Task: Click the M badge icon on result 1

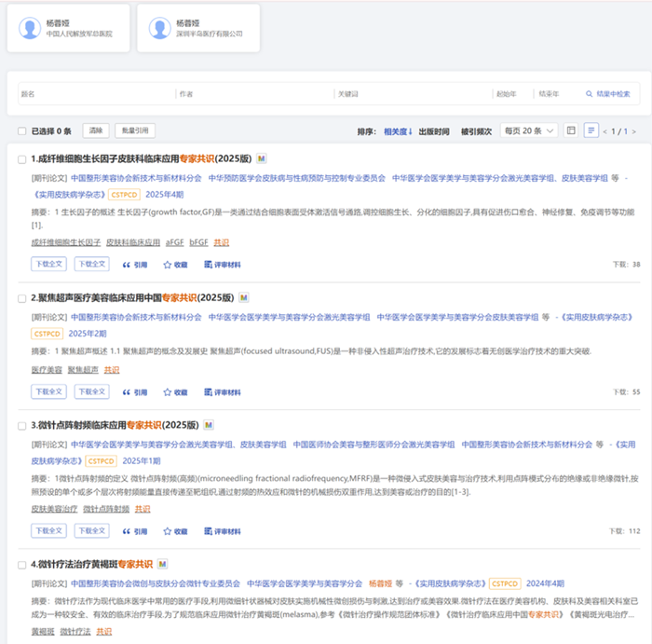Action: [261, 158]
